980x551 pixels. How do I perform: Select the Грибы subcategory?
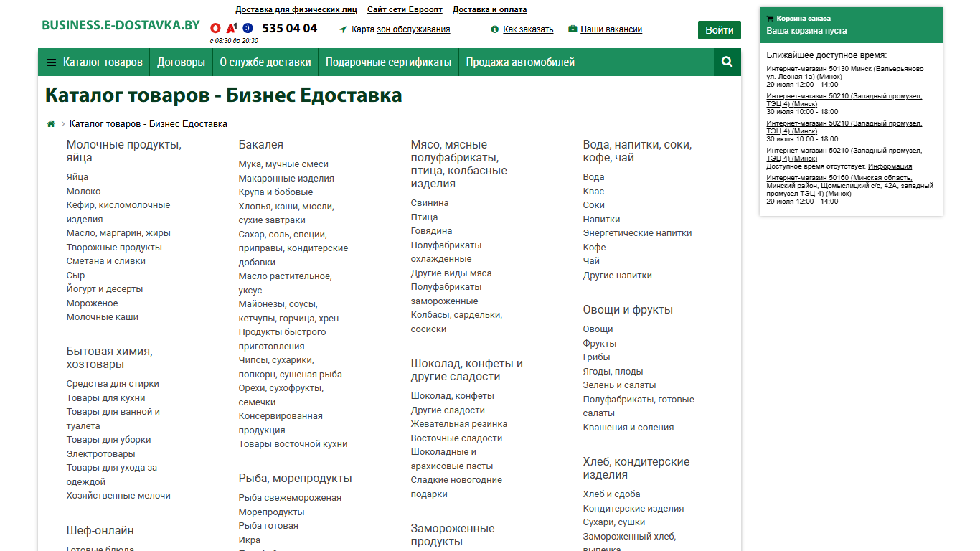point(596,357)
